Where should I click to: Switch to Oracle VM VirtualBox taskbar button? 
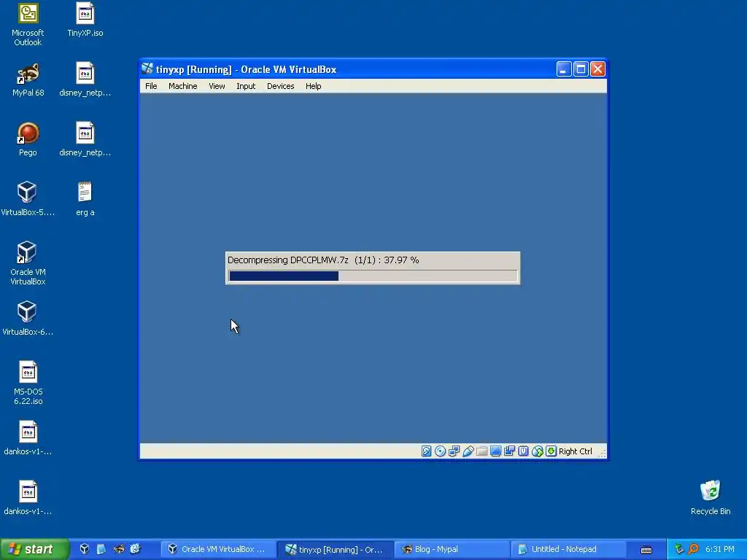(217, 549)
